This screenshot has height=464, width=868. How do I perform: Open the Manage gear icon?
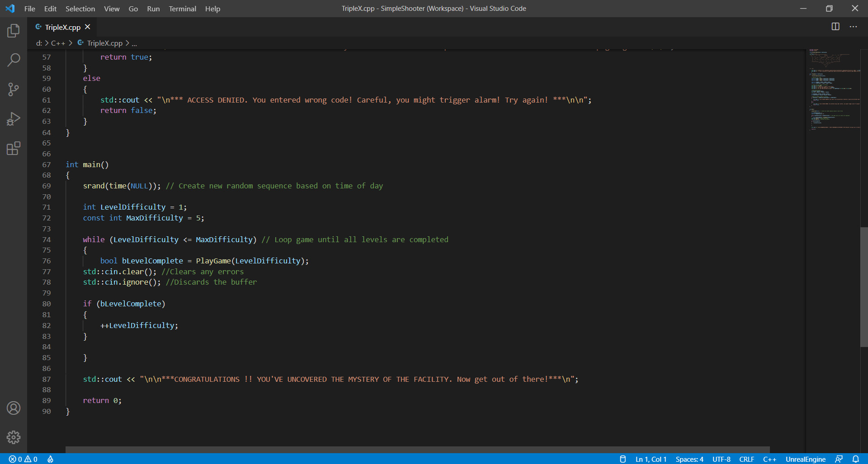click(14, 437)
